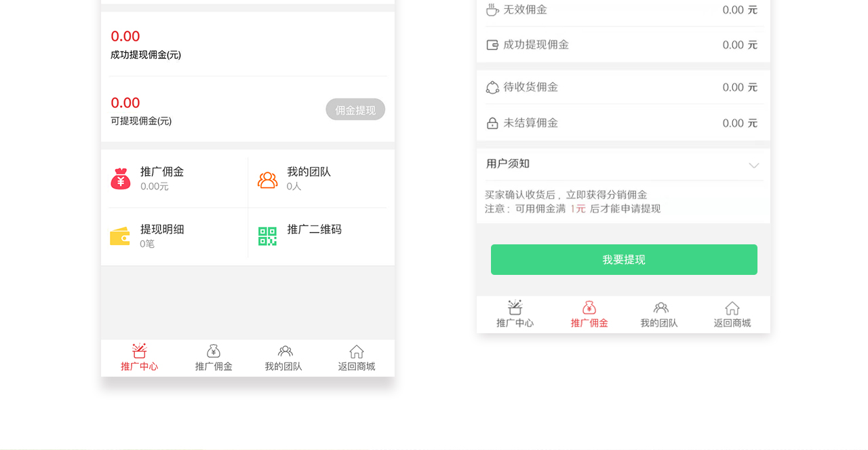This screenshot has width=868, height=450.
Task: Click the red 0.00 above 成功提现佣金(元)
Action: click(x=125, y=36)
